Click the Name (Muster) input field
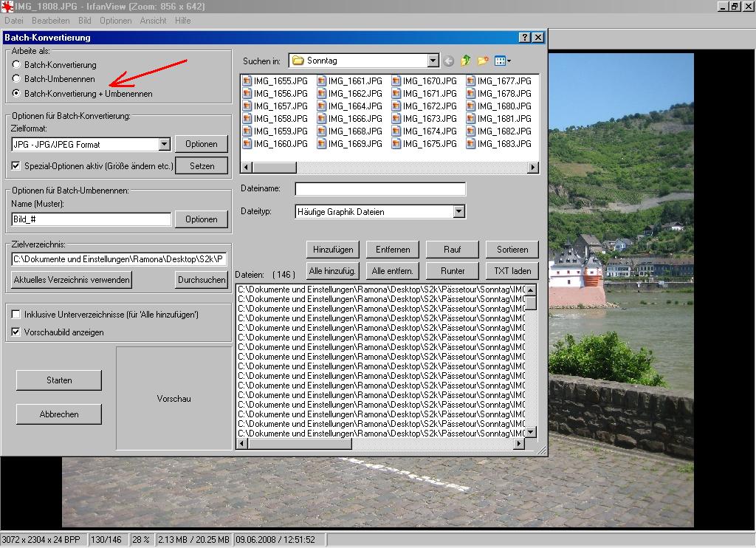This screenshot has width=756, height=548. tap(91, 219)
